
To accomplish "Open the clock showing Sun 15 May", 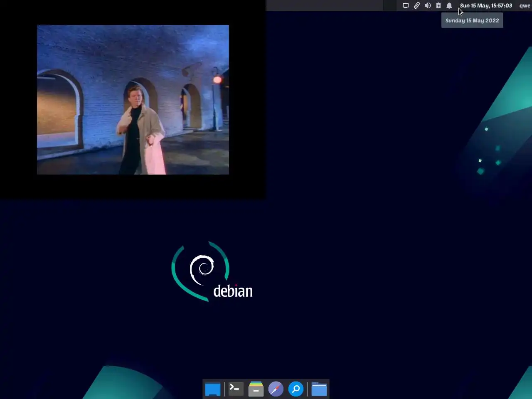I will click(486, 5).
